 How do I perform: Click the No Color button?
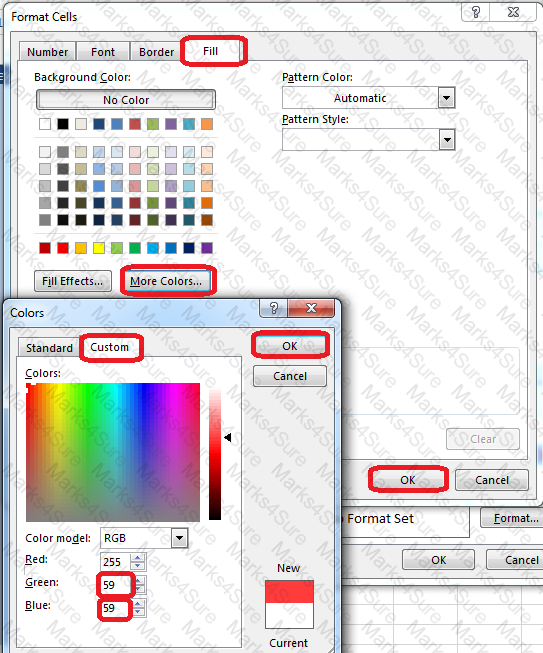tap(126, 100)
